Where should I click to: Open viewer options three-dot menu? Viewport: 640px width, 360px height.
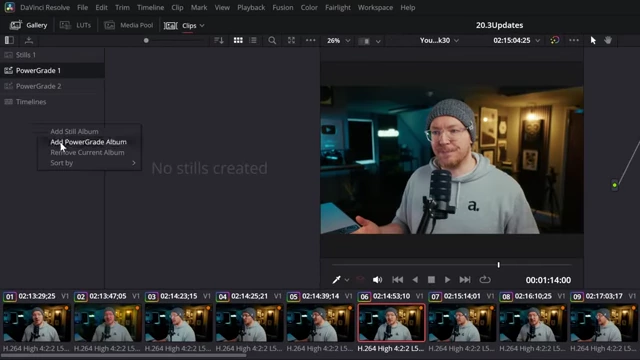coord(574,40)
